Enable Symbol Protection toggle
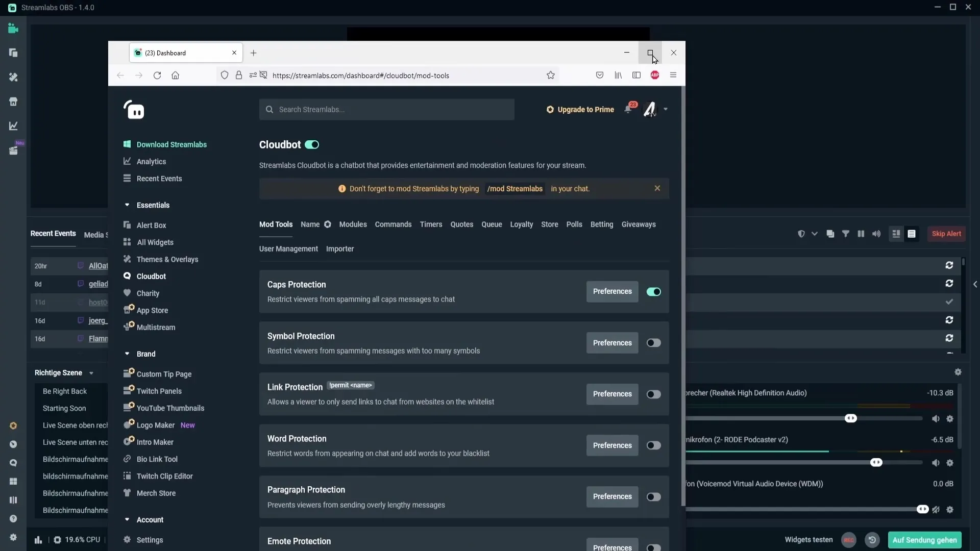Image resolution: width=980 pixels, height=551 pixels. (x=654, y=343)
